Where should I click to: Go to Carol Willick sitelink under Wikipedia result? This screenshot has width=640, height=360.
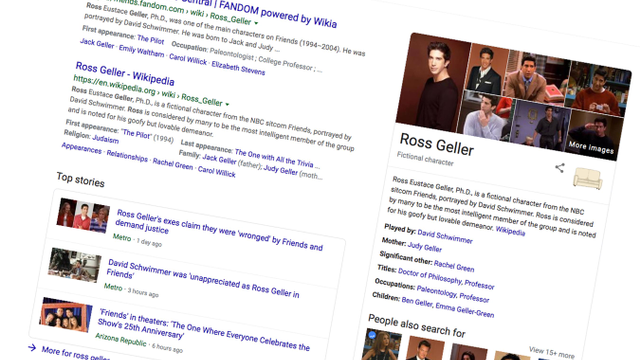click(x=216, y=172)
